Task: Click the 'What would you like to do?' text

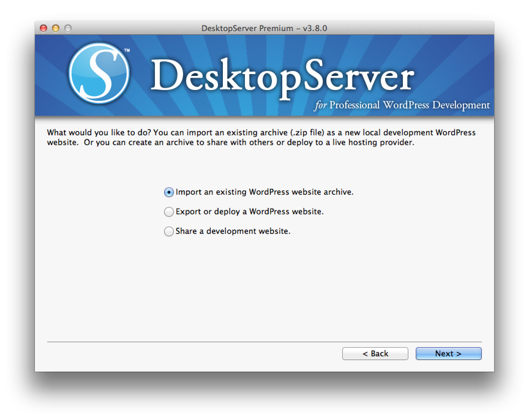Action: point(99,133)
